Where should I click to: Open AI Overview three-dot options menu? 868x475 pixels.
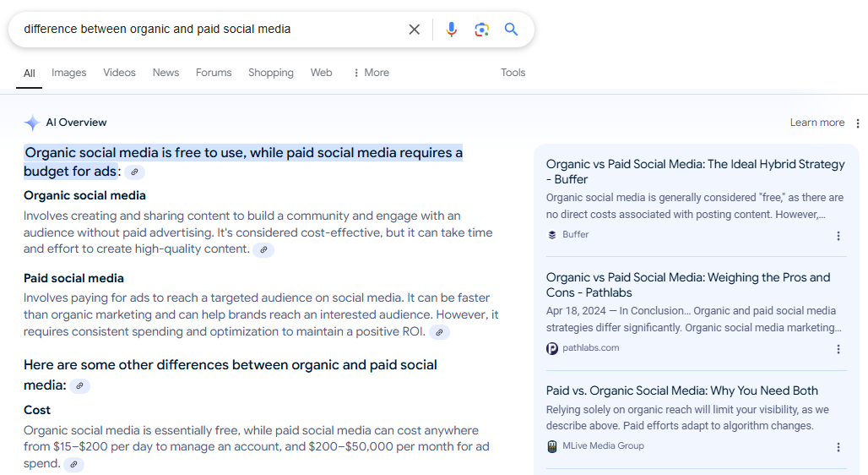point(858,123)
